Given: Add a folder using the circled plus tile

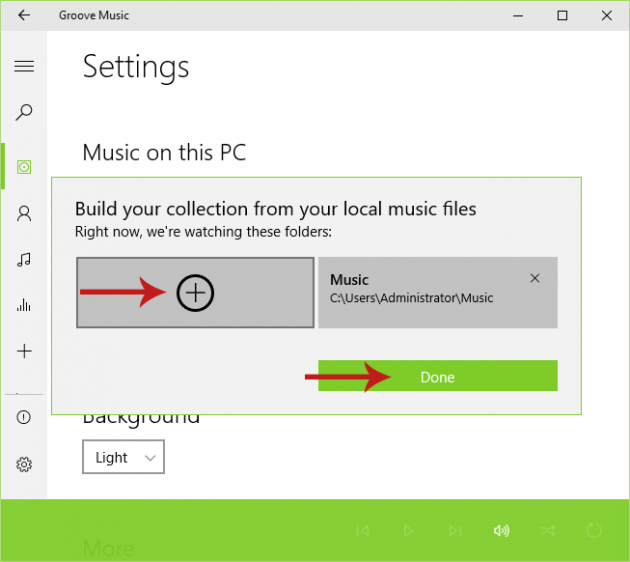Looking at the screenshot, I should click(x=196, y=292).
